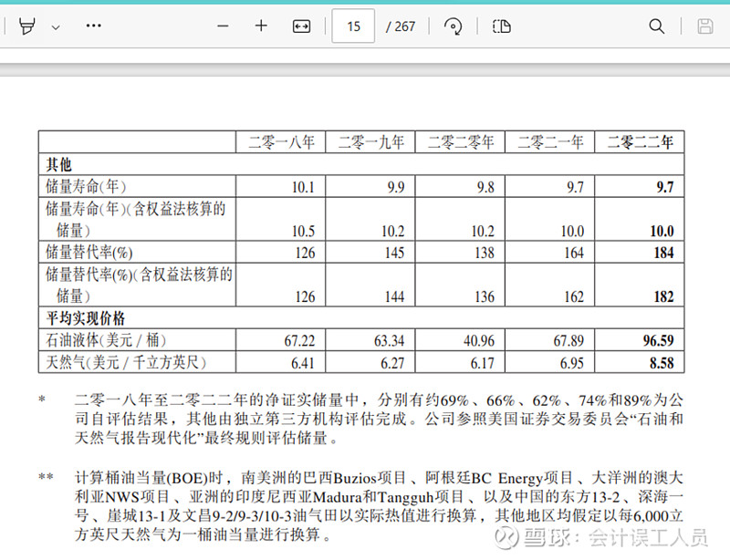
Task: Toggle fit to width view
Action: (301, 26)
